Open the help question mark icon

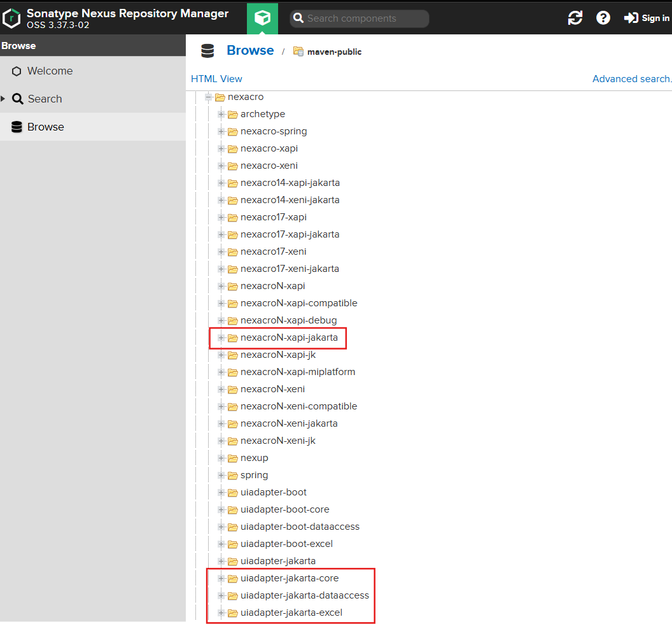(x=603, y=18)
